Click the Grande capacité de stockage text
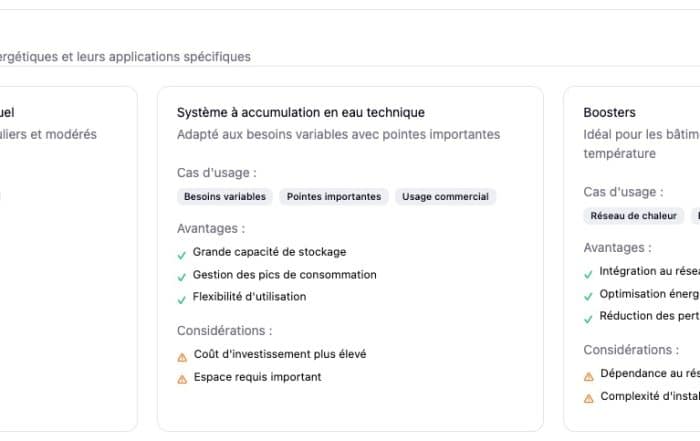 click(269, 253)
